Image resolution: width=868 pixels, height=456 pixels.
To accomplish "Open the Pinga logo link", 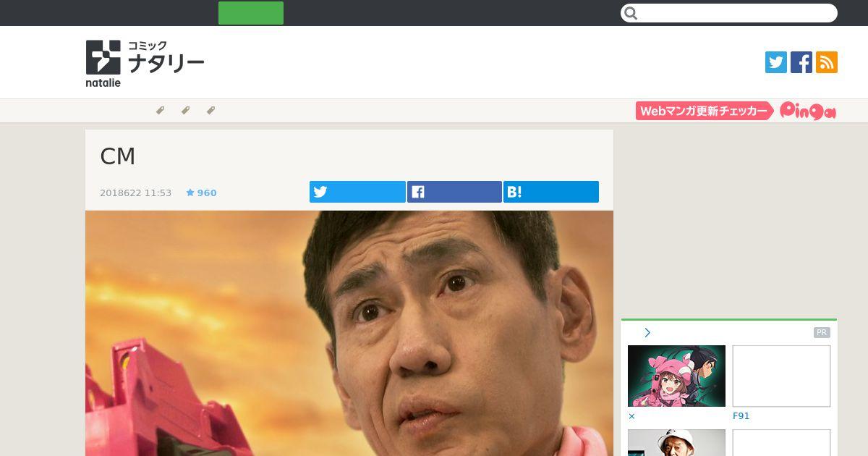I will [808, 111].
